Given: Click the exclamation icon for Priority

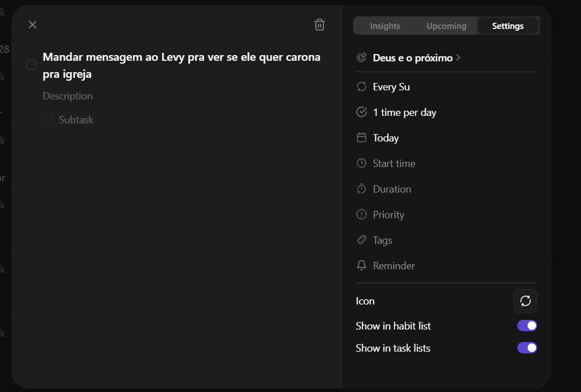Looking at the screenshot, I should (361, 214).
